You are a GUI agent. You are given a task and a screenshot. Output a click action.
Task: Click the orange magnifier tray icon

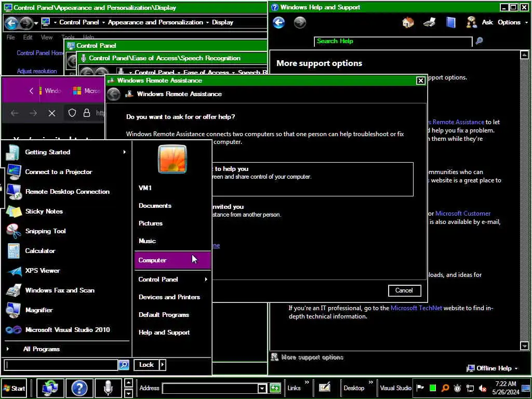(445, 388)
